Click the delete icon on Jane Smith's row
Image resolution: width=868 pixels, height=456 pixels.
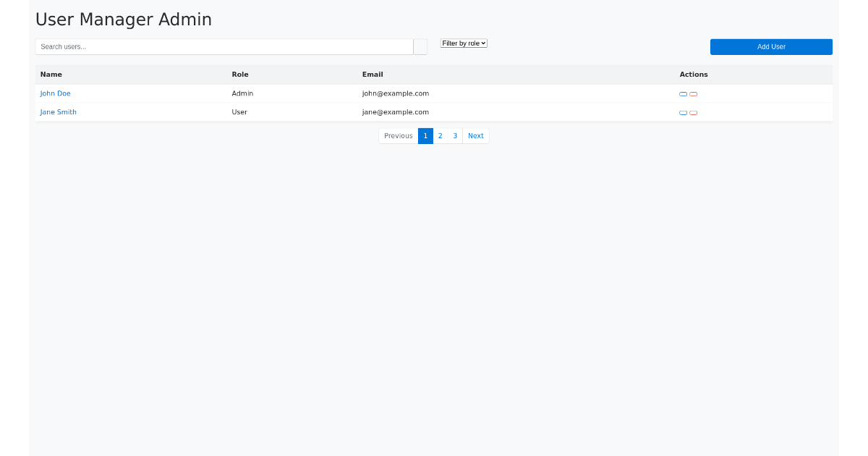click(693, 112)
